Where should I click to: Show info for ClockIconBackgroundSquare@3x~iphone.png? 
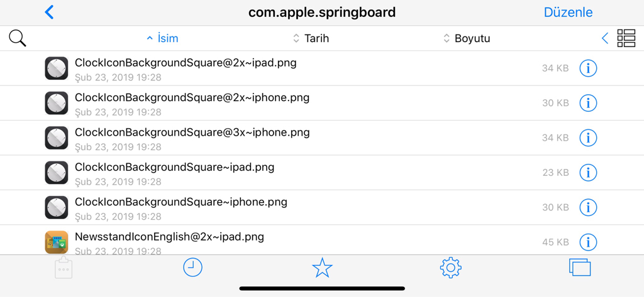[587, 138]
